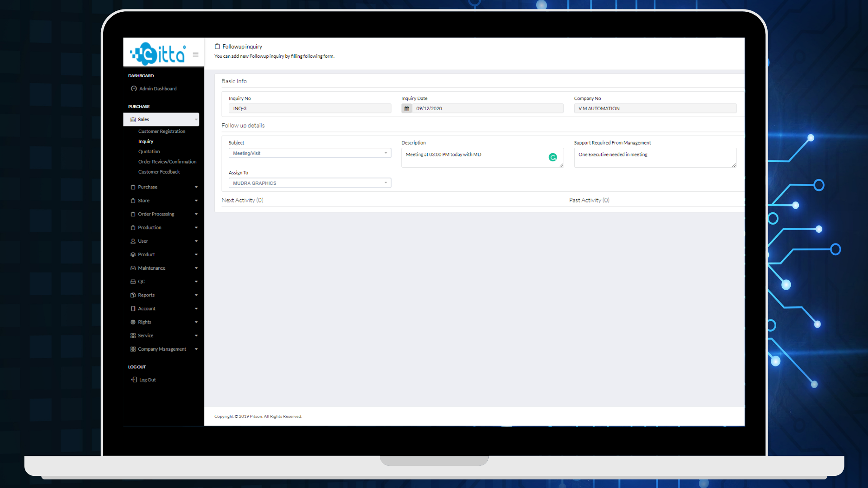Click the Copyright 2019 Pitson footer text
The width and height of the screenshot is (868, 488).
(x=258, y=417)
